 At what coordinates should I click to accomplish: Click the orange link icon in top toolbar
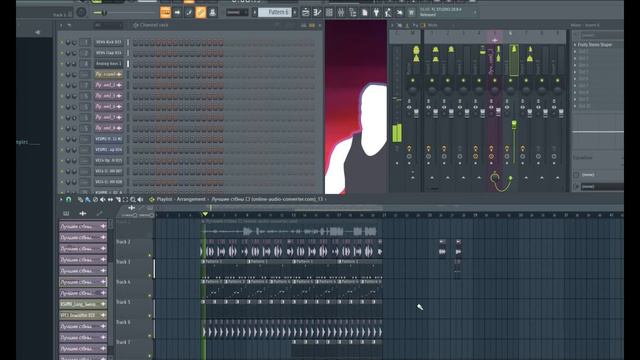(x=200, y=13)
